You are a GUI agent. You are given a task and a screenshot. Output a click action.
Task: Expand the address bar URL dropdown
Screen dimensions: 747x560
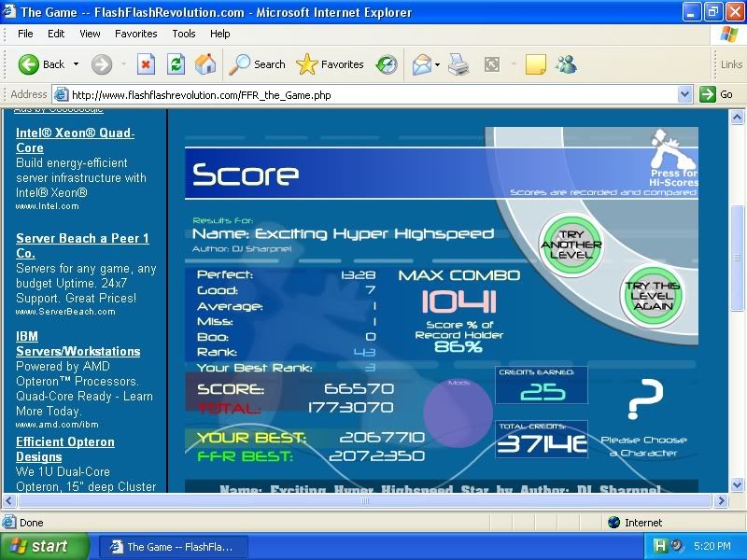(x=684, y=94)
